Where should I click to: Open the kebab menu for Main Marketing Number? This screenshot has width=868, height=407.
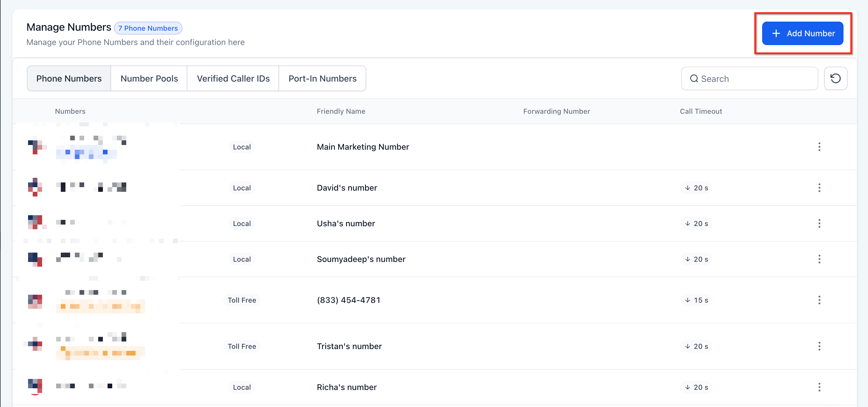(x=819, y=147)
